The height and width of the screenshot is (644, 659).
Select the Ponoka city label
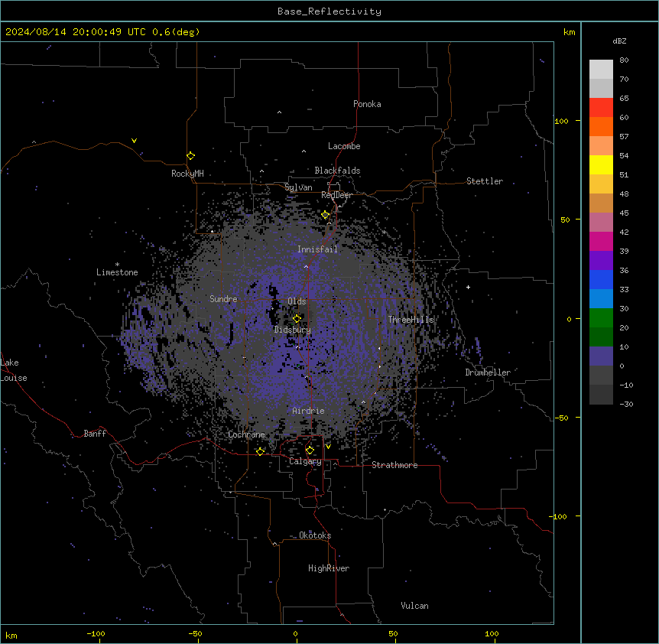coord(367,104)
